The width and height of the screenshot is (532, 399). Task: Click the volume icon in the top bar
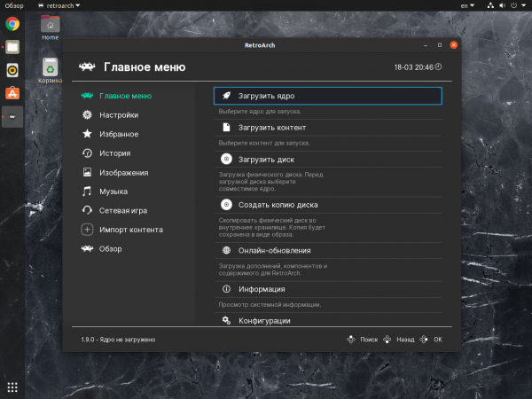click(x=502, y=5)
